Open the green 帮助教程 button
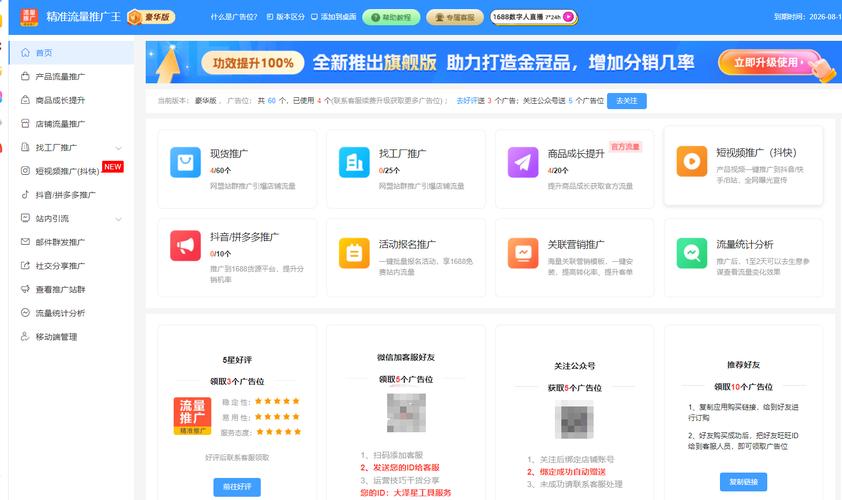This screenshot has height=500, width=842. 391,17
